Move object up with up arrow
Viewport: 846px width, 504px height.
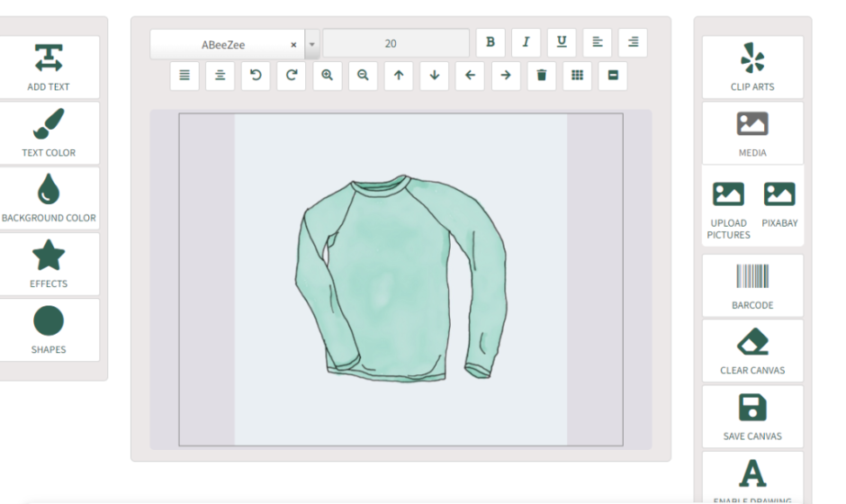tap(398, 76)
